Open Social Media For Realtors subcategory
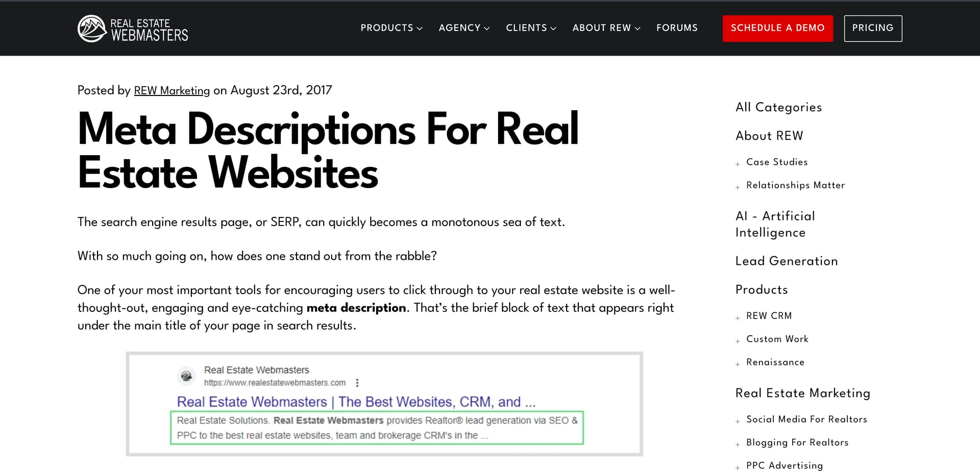980x471 pixels. click(x=806, y=419)
